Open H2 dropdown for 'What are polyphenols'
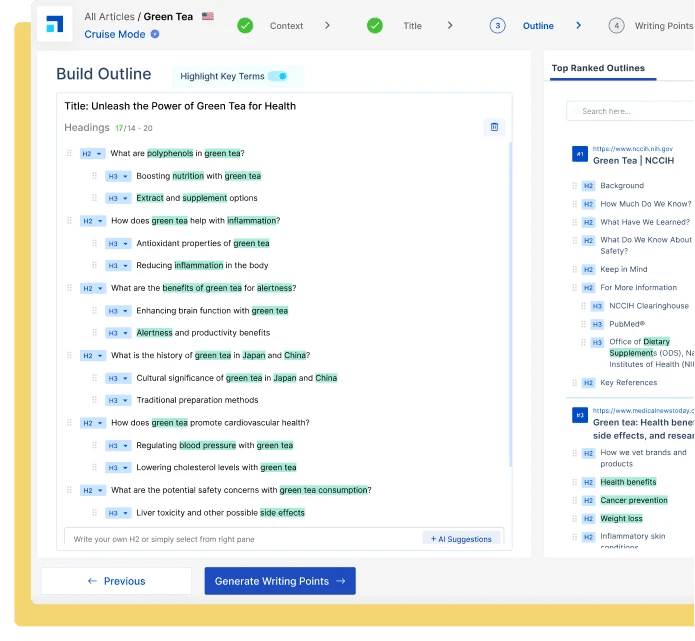 93,153
